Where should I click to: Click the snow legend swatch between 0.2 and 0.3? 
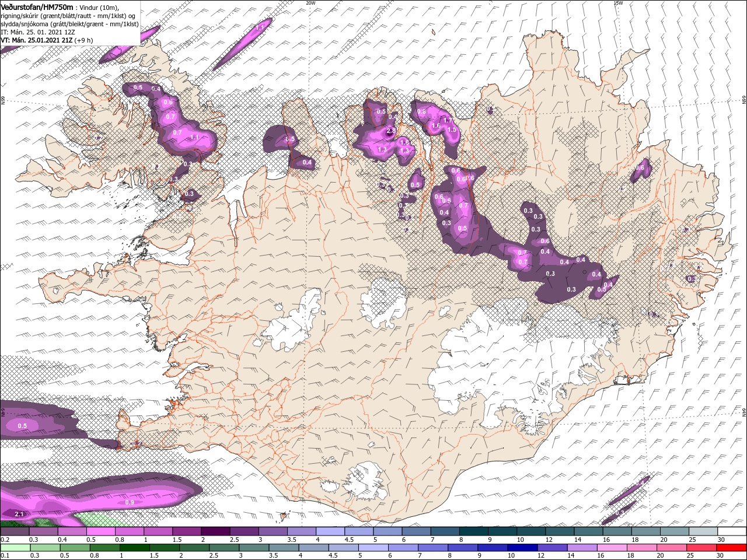click(x=15, y=531)
